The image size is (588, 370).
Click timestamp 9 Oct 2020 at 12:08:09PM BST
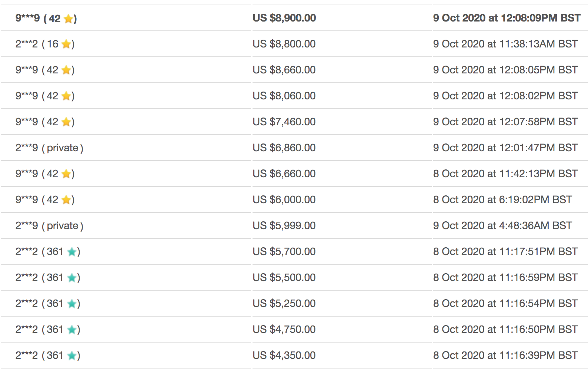[507, 18]
